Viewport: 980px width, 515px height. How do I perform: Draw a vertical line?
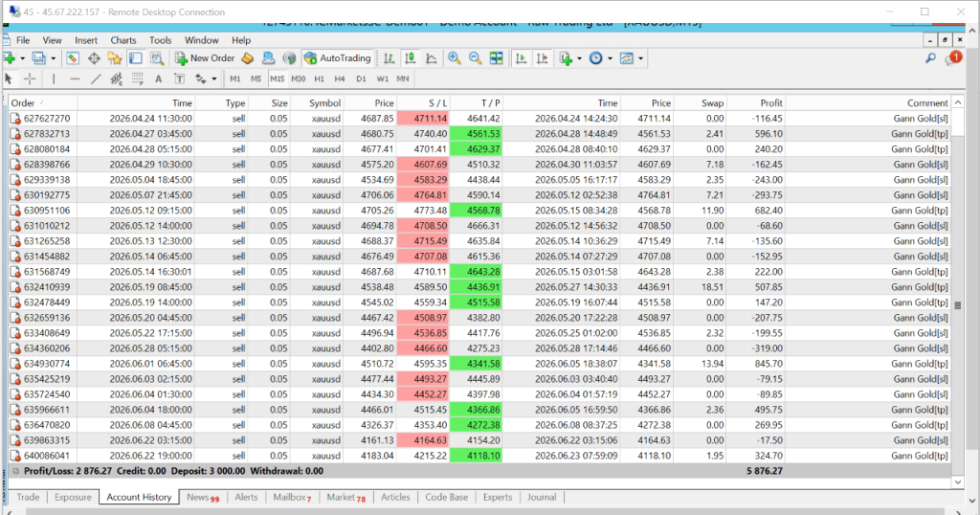tap(54, 78)
